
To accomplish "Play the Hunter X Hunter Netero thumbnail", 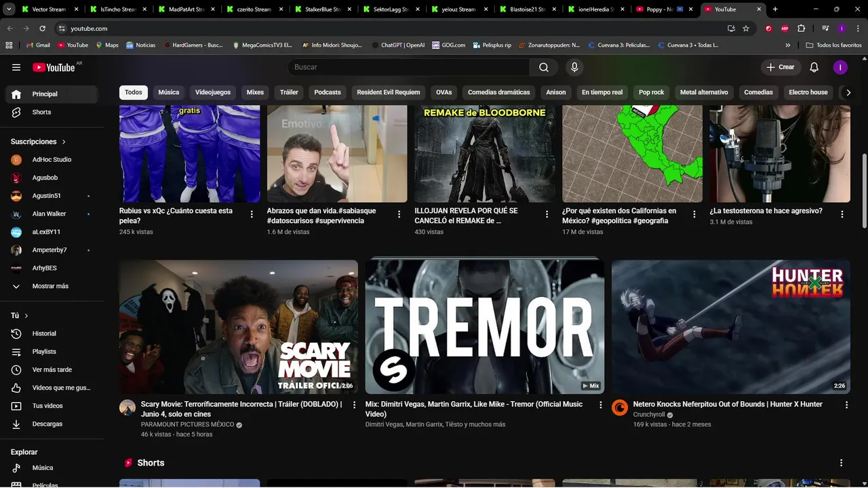I will pos(731,327).
